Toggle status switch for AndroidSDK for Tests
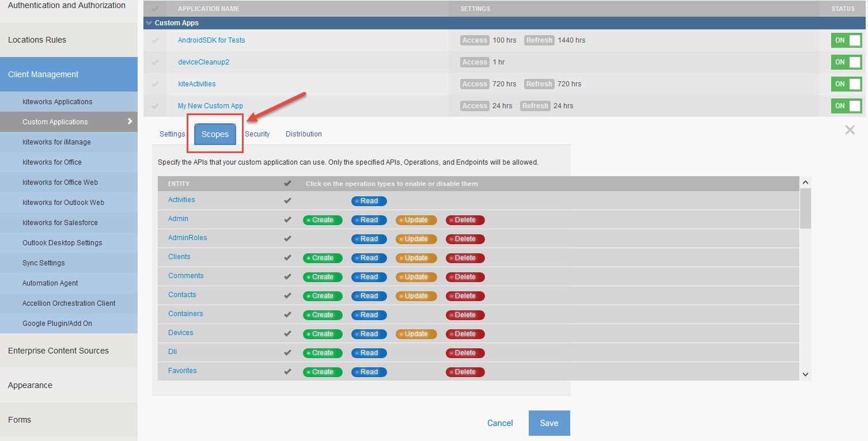This screenshot has height=441, width=868. [846, 40]
